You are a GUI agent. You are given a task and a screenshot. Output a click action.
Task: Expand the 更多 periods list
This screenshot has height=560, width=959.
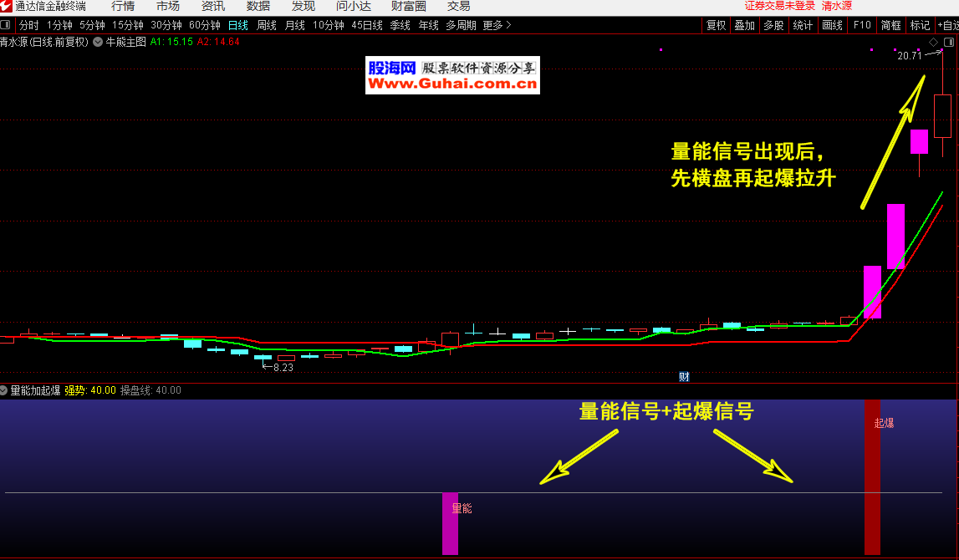click(x=497, y=25)
